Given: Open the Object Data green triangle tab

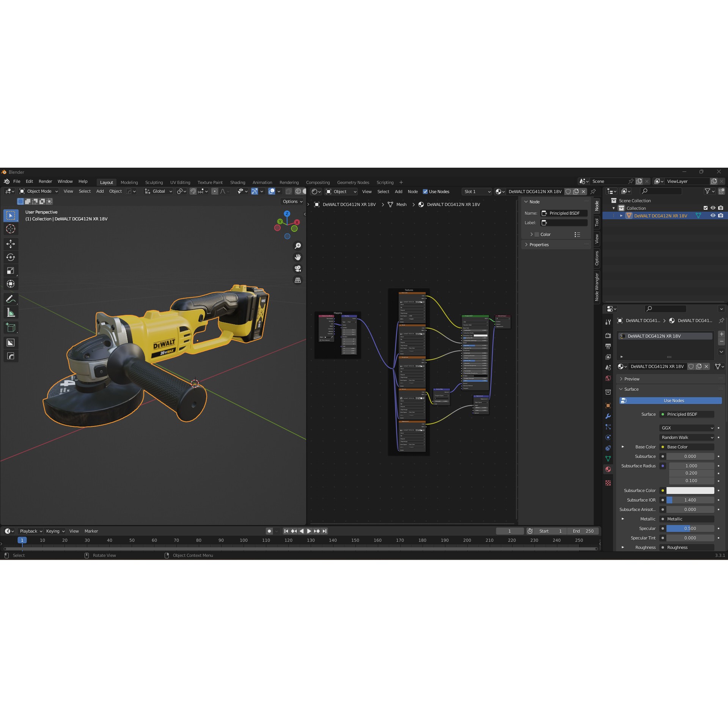Looking at the screenshot, I should point(608,459).
